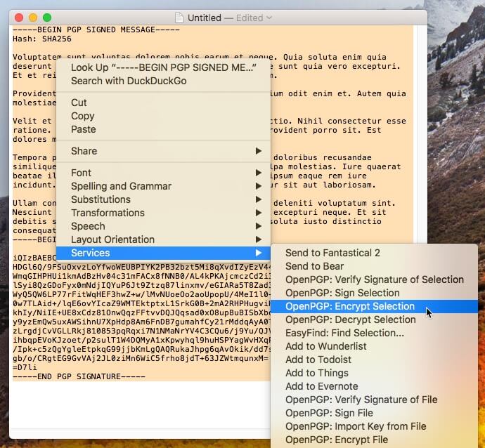Choose Send to Bear service
The image size is (485, 448).
[374, 266]
